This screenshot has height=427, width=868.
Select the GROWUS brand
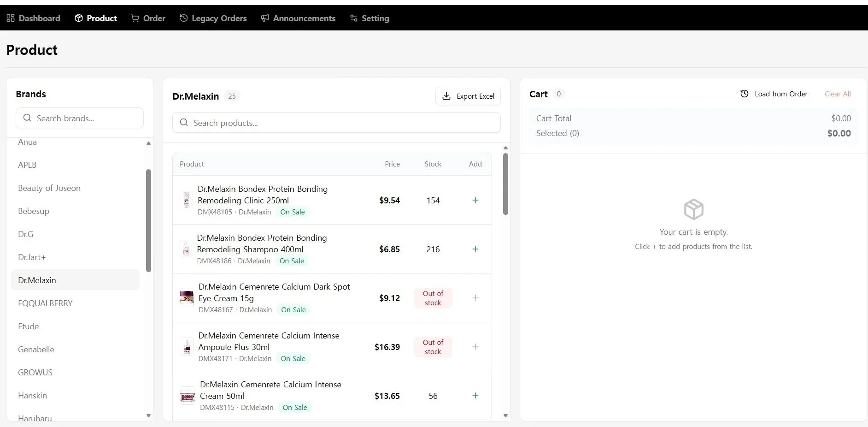click(75, 372)
